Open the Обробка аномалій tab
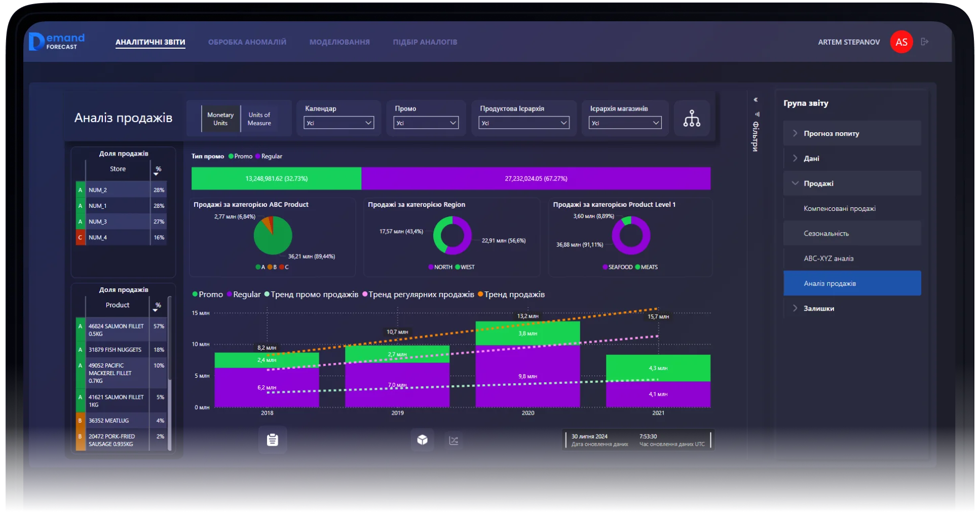This screenshot has width=980, height=512. pyautogui.click(x=247, y=42)
